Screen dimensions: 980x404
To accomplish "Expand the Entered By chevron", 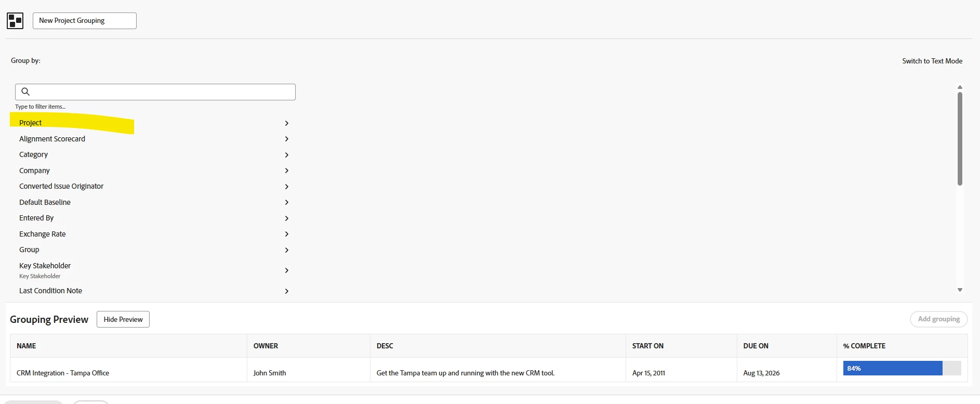I will pos(286,218).
